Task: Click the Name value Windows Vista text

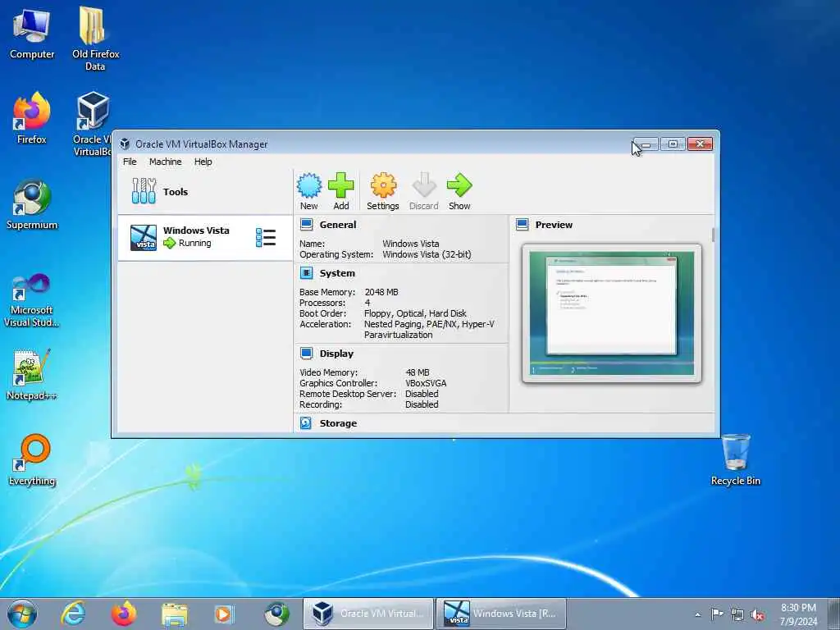Action: point(411,244)
